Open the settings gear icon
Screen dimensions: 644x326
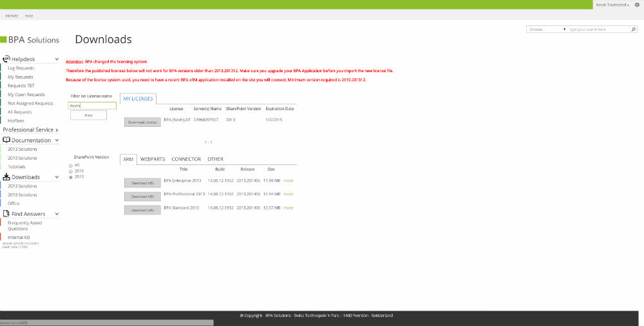637,5
